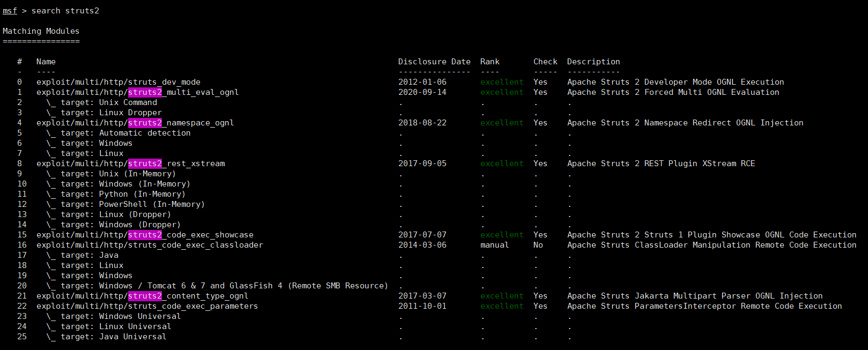Click 'Tomcat 6 & 7 and GlassFish 4' target row
Viewport: 868px width, 350px height.
(x=217, y=286)
